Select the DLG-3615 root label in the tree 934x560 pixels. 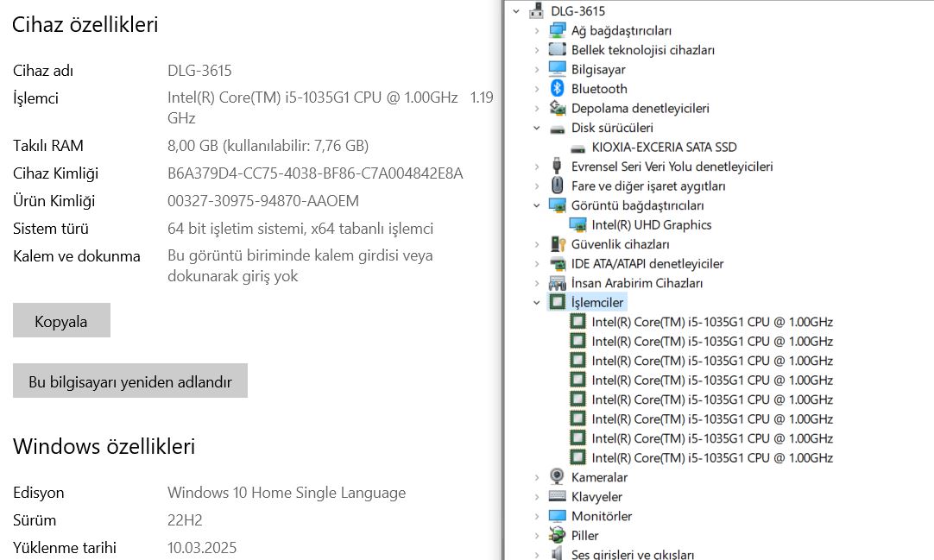pos(577,11)
